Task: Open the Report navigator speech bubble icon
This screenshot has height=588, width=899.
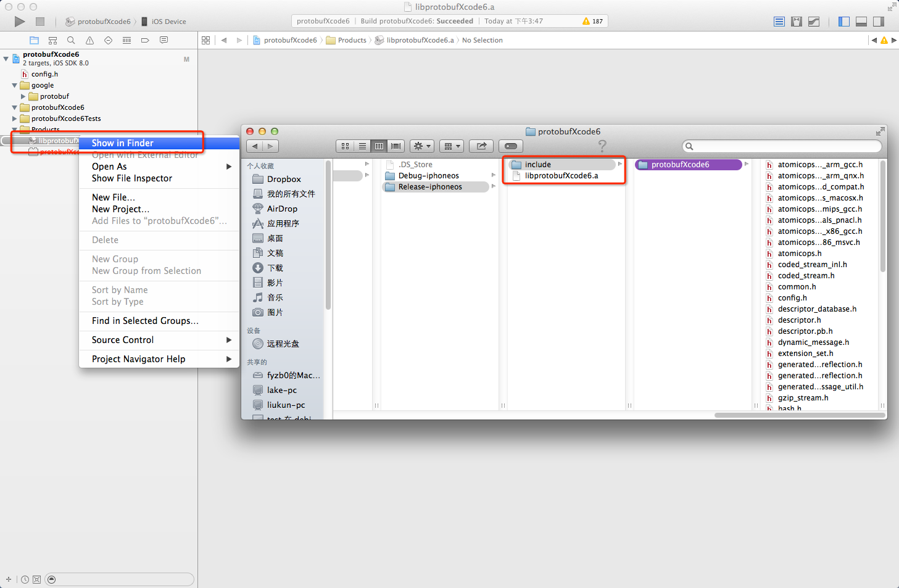Action: (x=164, y=40)
